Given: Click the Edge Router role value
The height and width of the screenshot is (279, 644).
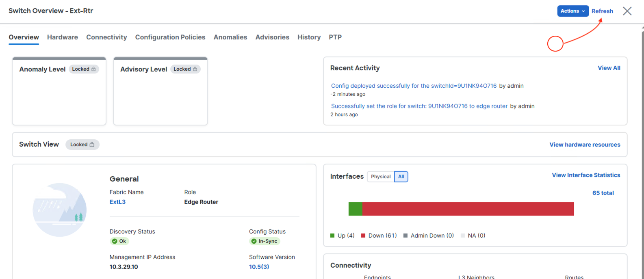Looking at the screenshot, I should coord(201,202).
